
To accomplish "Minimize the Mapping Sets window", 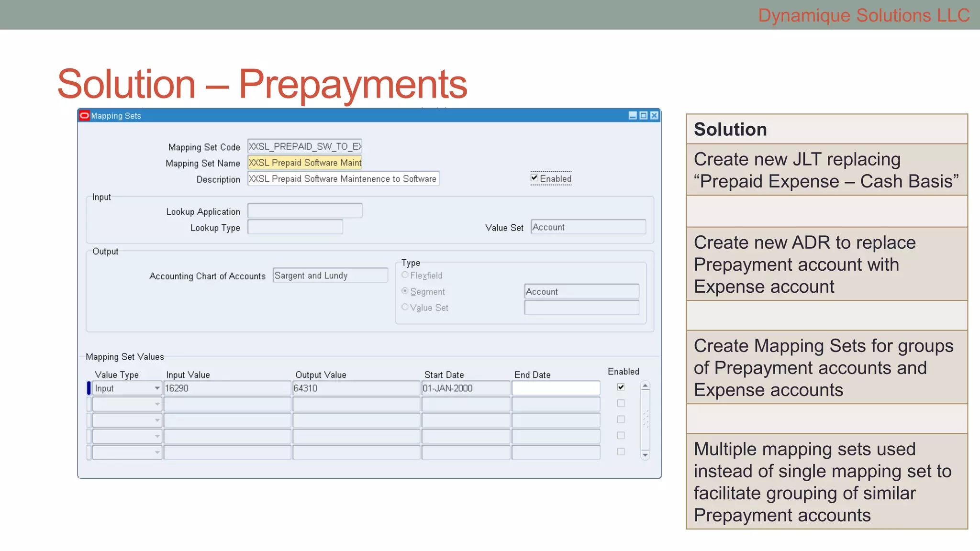I will (x=633, y=116).
